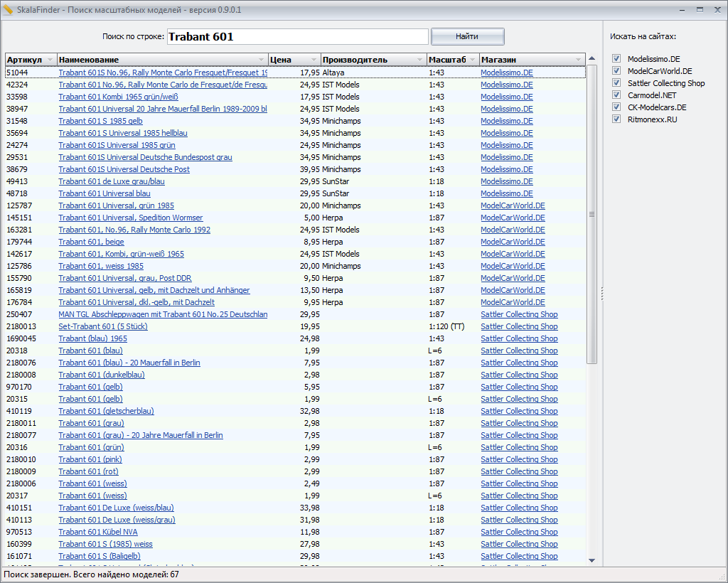The image size is (728, 583).
Task: Open the Производитель column filter dropdown
Action: click(x=420, y=60)
